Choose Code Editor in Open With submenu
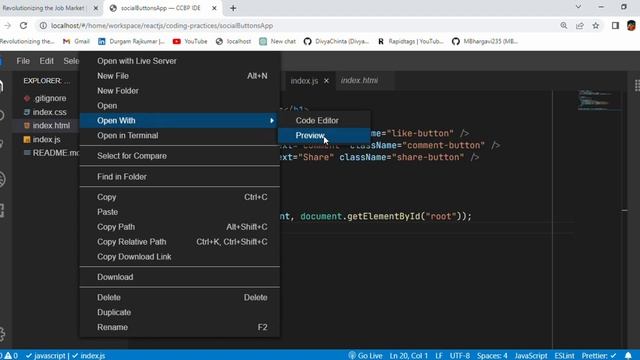Image resolution: width=640 pixels, height=360 pixels. click(x=324, y=120)
